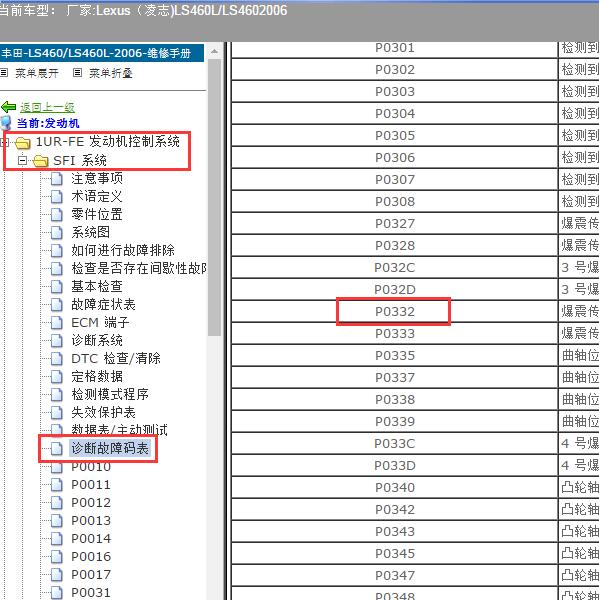Screen dimensions: 599x600
Task: Click the left panel scrollbar up arrow
Action: tap(214, 51)
